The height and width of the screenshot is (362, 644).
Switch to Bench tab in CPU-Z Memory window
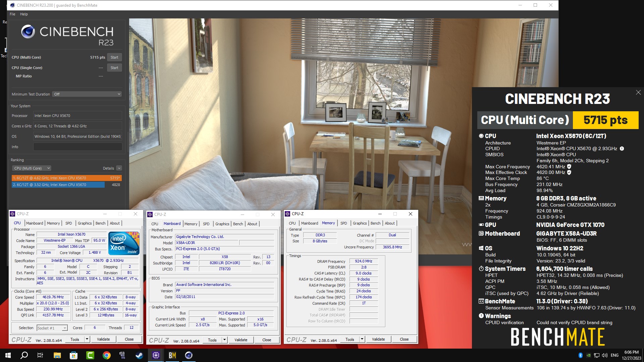coord(376,223)
